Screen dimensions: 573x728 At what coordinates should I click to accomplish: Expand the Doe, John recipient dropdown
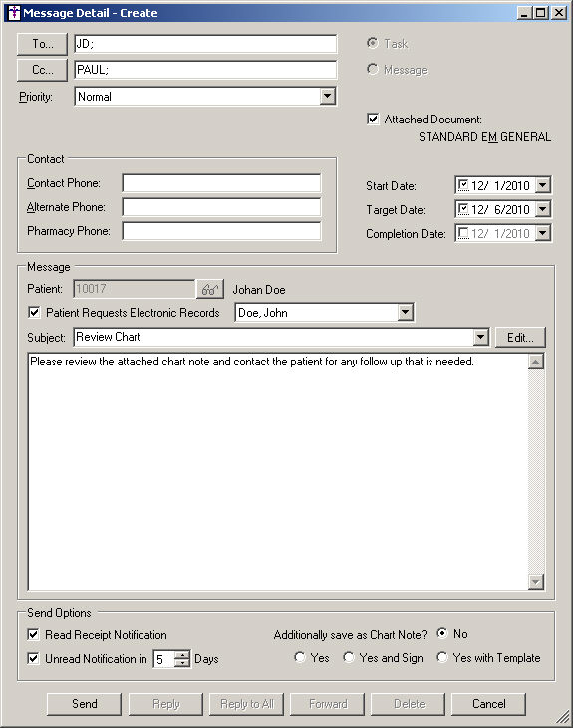[406, 312]
